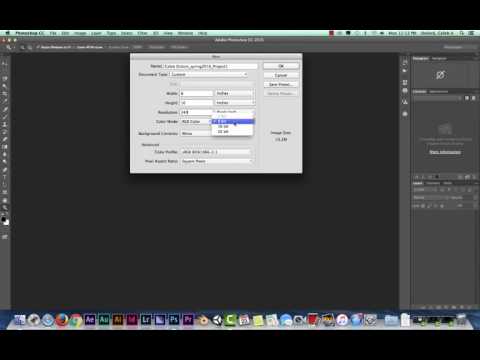Image resolution: width=480 pixels, height=360 pixels.
Task: Collapse the Advanced section of the dialog
Action: (150, 145)
